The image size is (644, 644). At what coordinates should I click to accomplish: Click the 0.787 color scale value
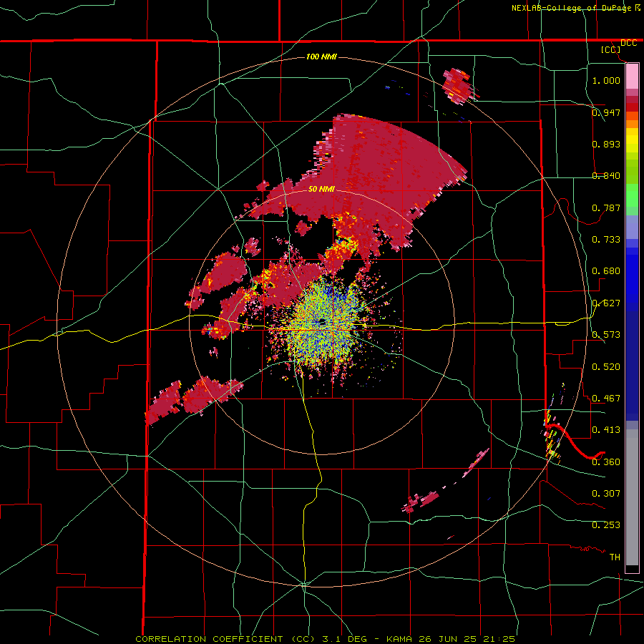point(606,208)
